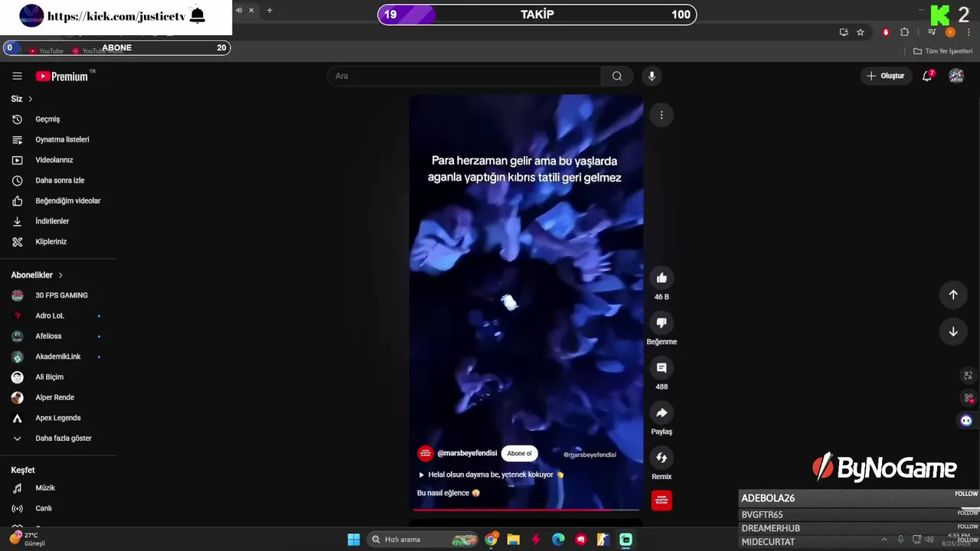Open Daha sonra izle list
The height and width of the screenshot is (551, 980).
click(58, 181)
